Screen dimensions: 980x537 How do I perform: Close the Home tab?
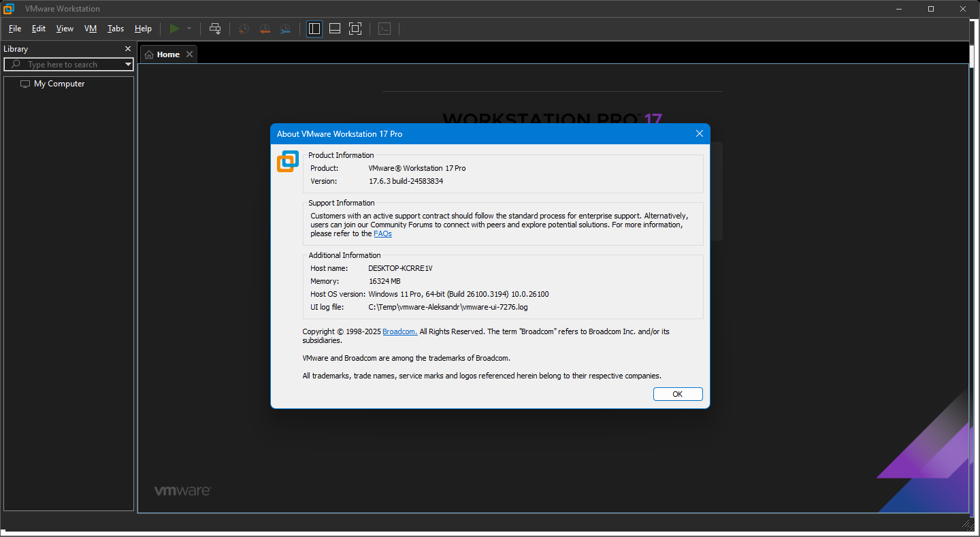pyautogui.click(x=190, y=54)
